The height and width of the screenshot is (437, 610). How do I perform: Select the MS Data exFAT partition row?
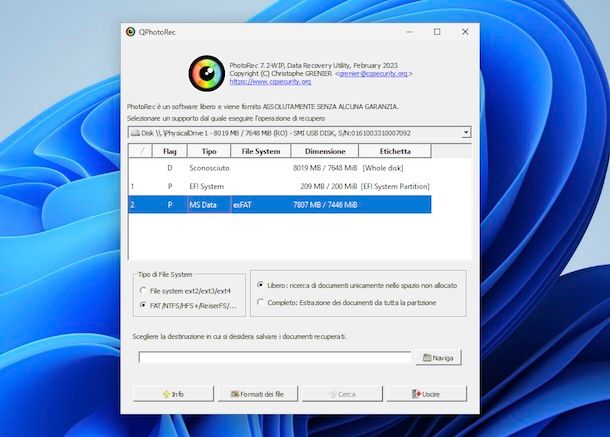[280, 205]
